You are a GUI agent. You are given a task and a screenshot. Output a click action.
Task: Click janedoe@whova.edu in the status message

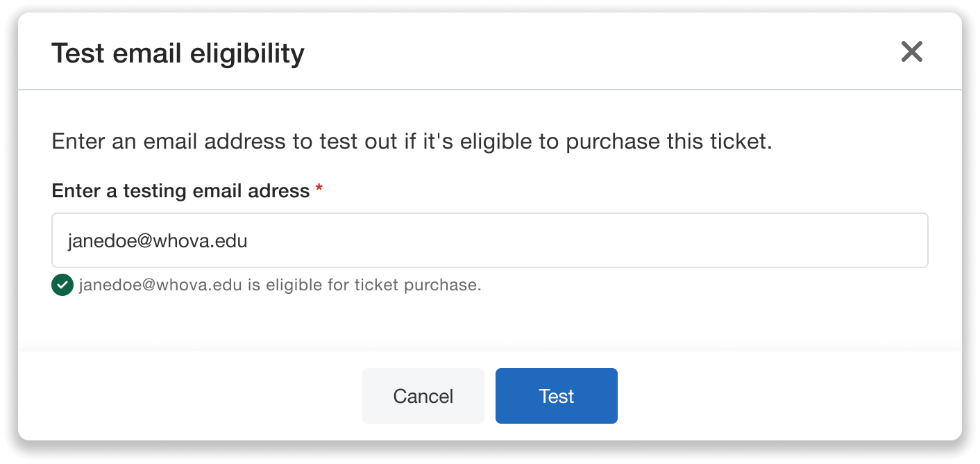click(160, 285)
